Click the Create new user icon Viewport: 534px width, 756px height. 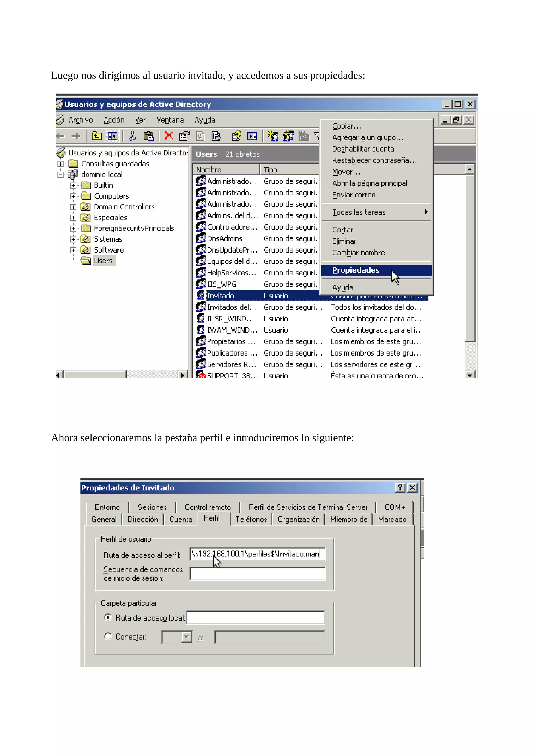tap(273, 136)
